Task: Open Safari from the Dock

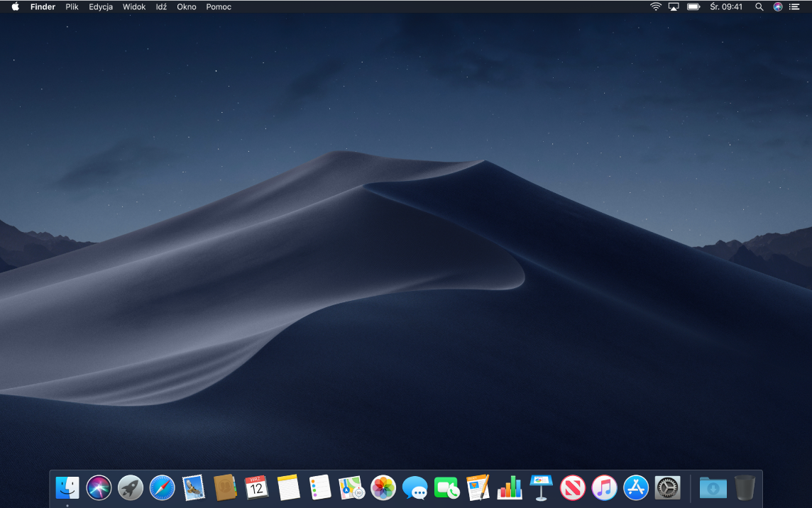Action: (x=162, y=487)
